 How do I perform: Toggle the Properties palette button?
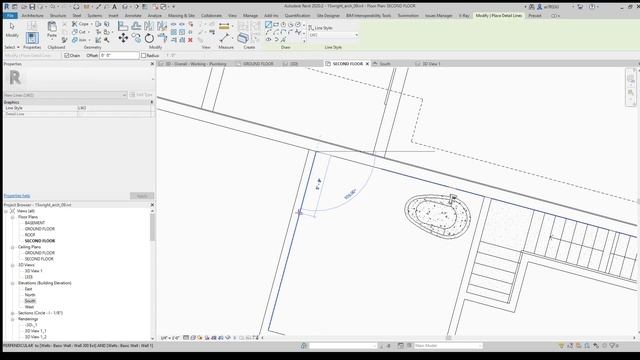coord(32,38)
